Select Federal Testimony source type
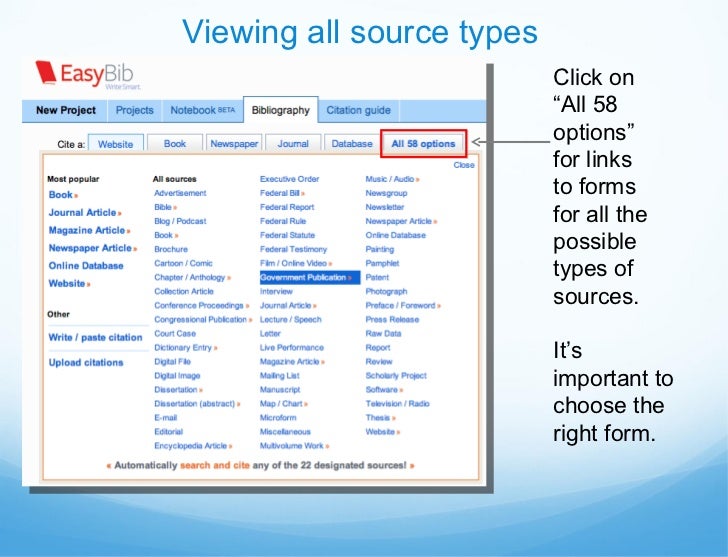This screenshot has height=557, width=728. [293, 249]
